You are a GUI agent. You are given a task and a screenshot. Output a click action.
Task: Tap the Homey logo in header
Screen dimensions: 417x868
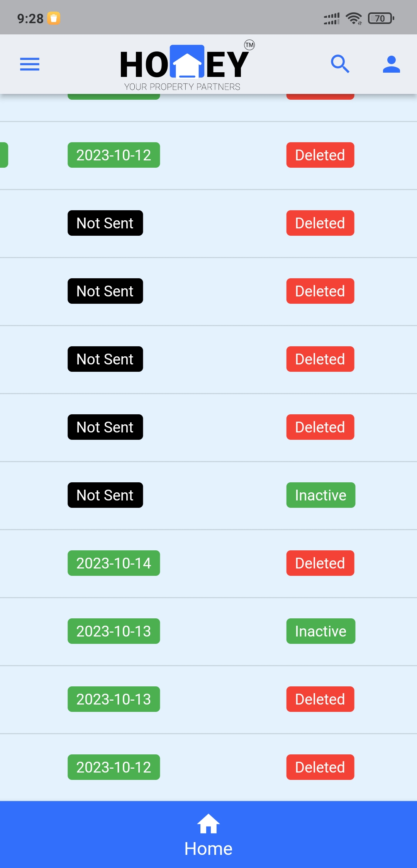[x=185, y=66]
